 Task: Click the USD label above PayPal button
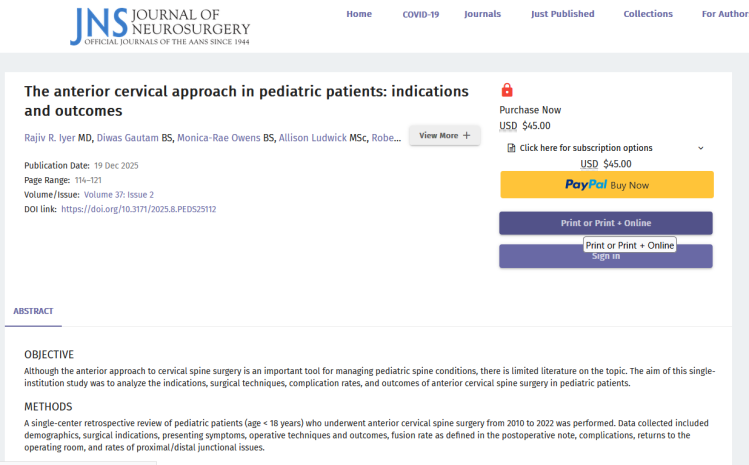(589, 164)
